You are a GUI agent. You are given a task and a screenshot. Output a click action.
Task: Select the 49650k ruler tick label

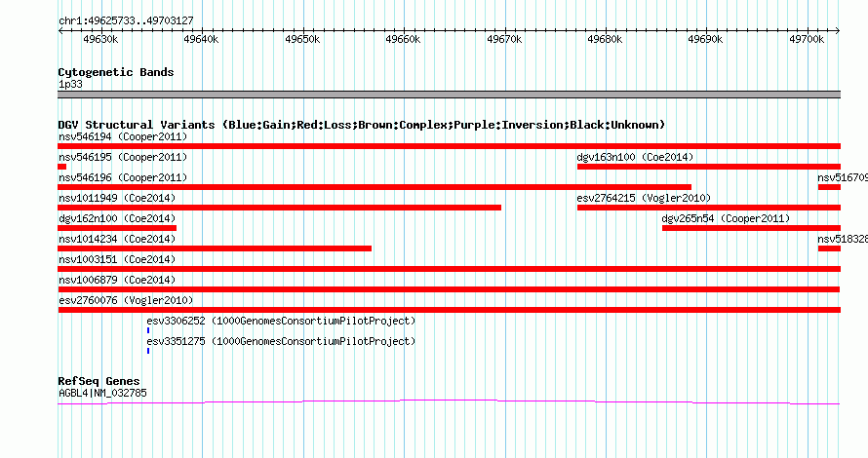(302, 39)
